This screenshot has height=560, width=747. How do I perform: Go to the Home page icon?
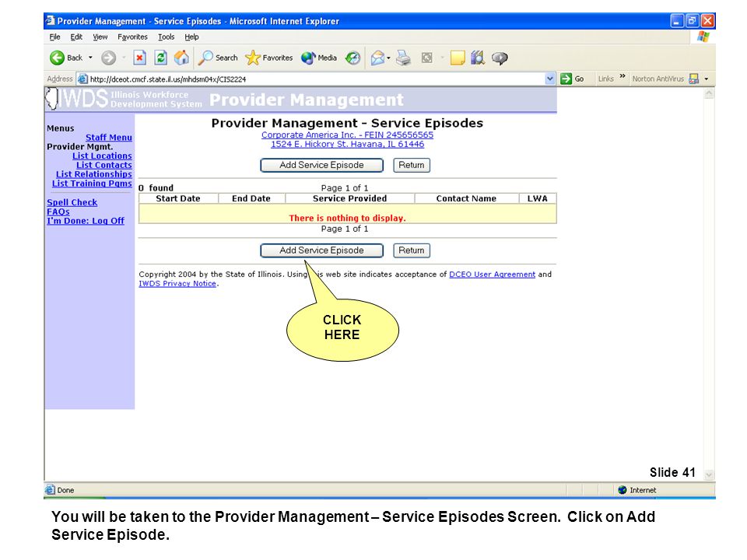coord(181,58)
